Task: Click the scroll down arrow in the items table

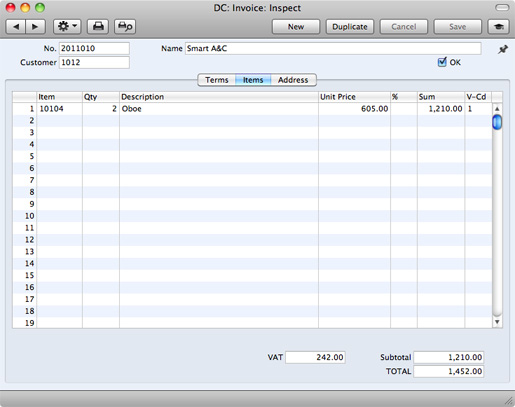Action: 497,322
